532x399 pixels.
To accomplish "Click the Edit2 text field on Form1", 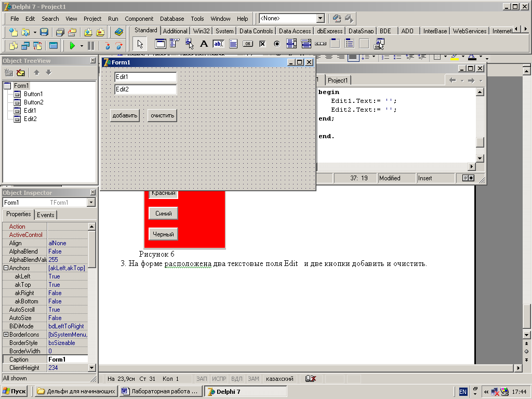I will pyautogui.click(x=145, y=89).
